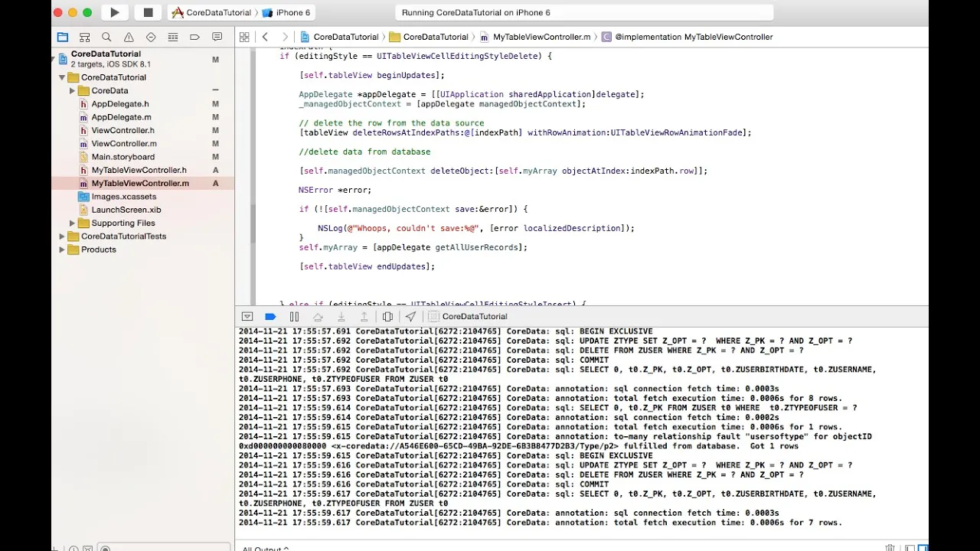Click console line total fetch for 8 rows
980x551 pixels.
click(x=540, y=398)
